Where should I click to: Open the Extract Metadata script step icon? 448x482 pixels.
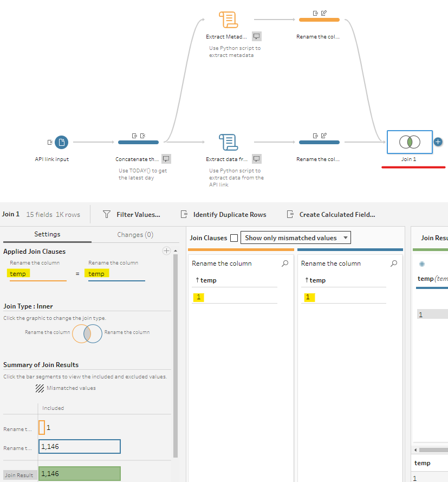coord(229,20)
